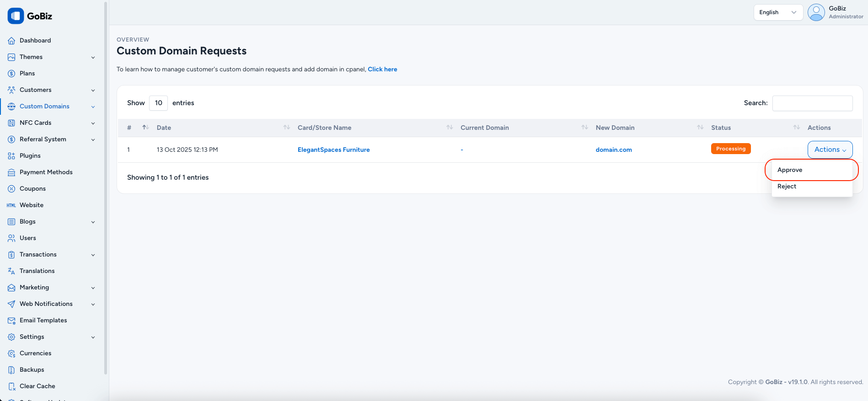868x401 pixels.
Task: Open the English language dropdown
Action: [x=777, y=12]
